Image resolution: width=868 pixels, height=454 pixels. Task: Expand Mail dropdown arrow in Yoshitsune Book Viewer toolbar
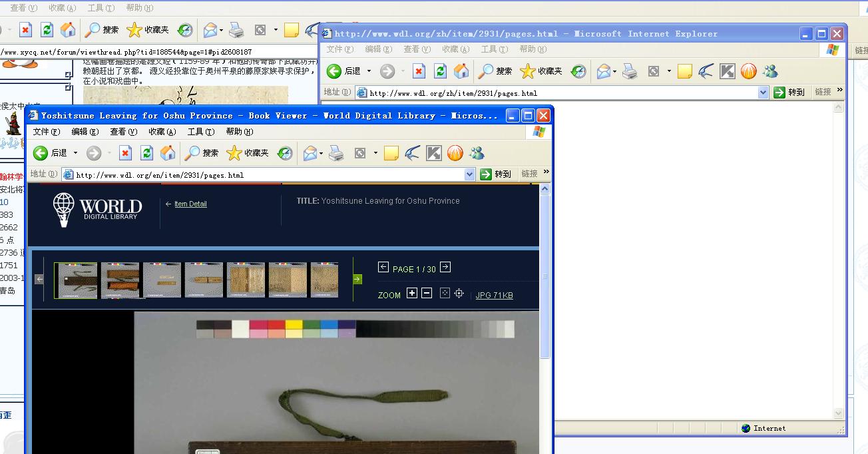click(x=321, y=153)
